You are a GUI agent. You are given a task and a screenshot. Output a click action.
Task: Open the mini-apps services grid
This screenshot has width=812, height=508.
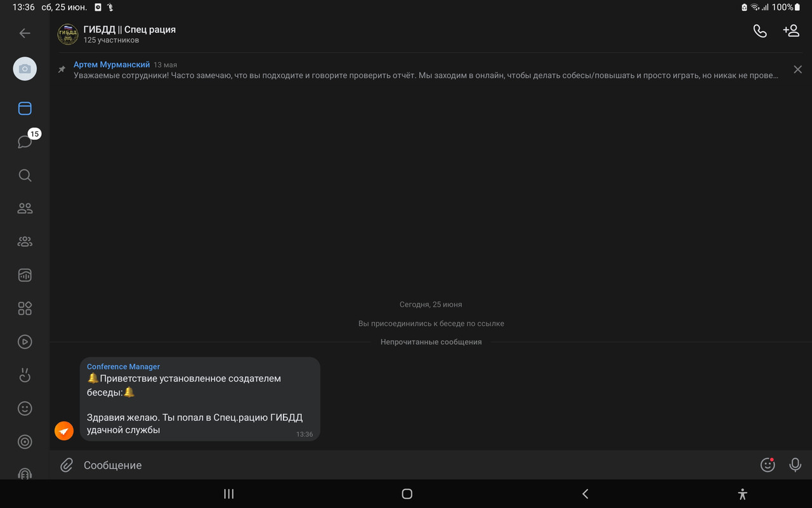(24, 308)
